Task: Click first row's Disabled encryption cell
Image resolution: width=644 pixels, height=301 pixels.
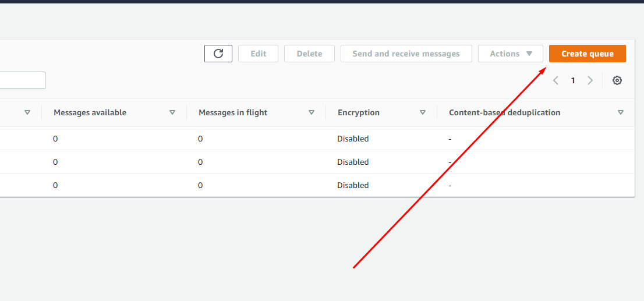Action: 353,139
